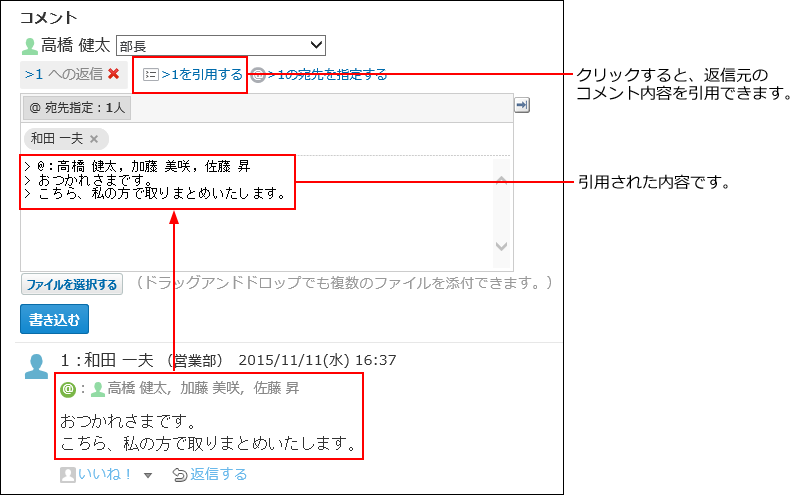Click the green @ icon in comment 1

(x=68, y=389)
